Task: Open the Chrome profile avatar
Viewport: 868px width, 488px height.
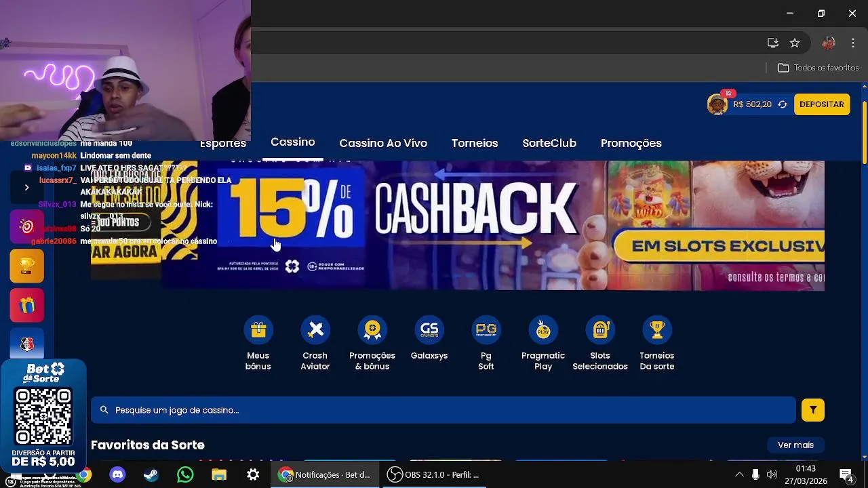Action: click(x=828, y=43)
